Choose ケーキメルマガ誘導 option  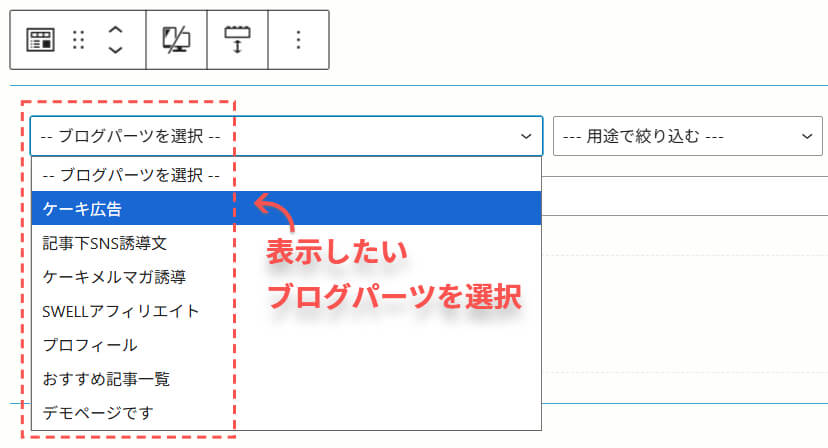pyautogui.click(x=114, y=276)
